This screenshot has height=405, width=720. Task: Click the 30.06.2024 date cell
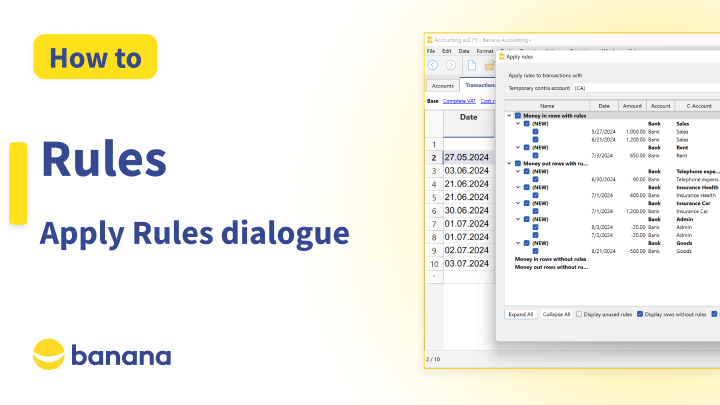(x=468, y=211)
